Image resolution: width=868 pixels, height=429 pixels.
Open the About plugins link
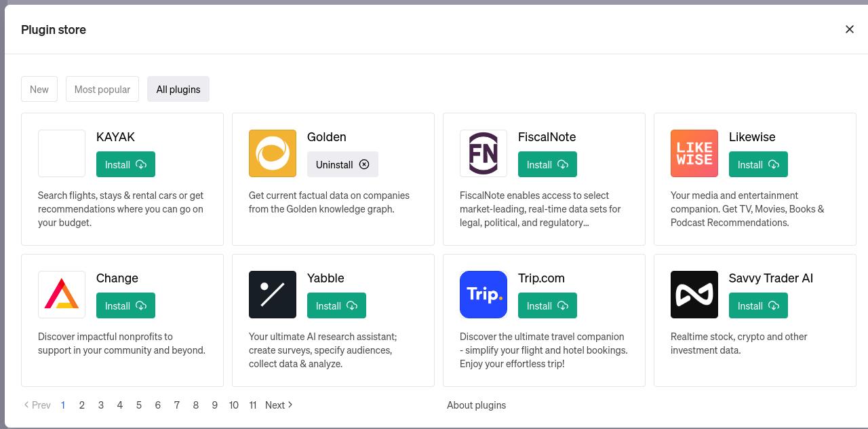(476, 405)
